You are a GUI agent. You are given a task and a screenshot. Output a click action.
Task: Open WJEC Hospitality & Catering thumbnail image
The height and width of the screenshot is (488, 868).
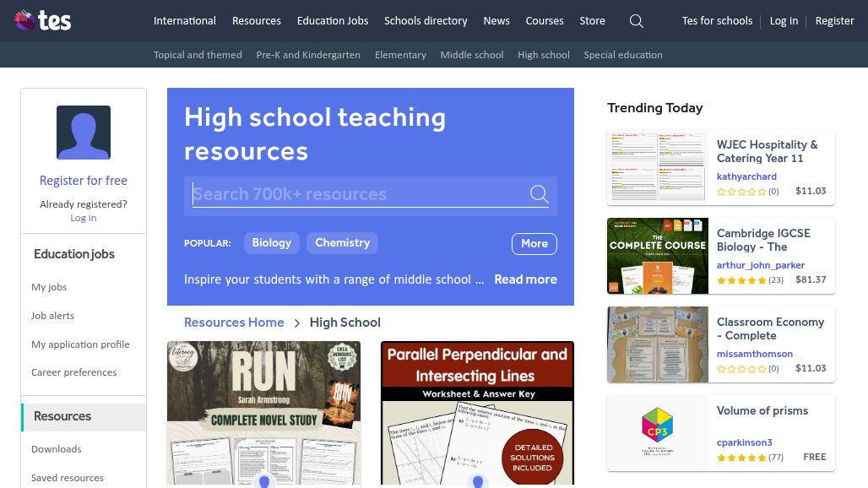tap(658, 167)
